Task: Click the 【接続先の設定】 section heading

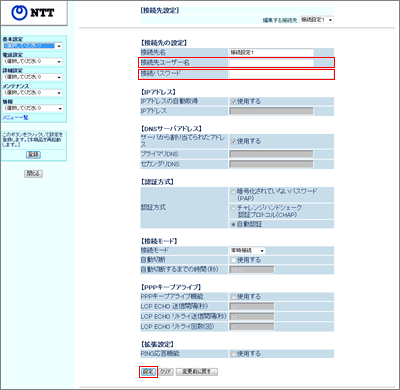Action: [x=163, y=43]
